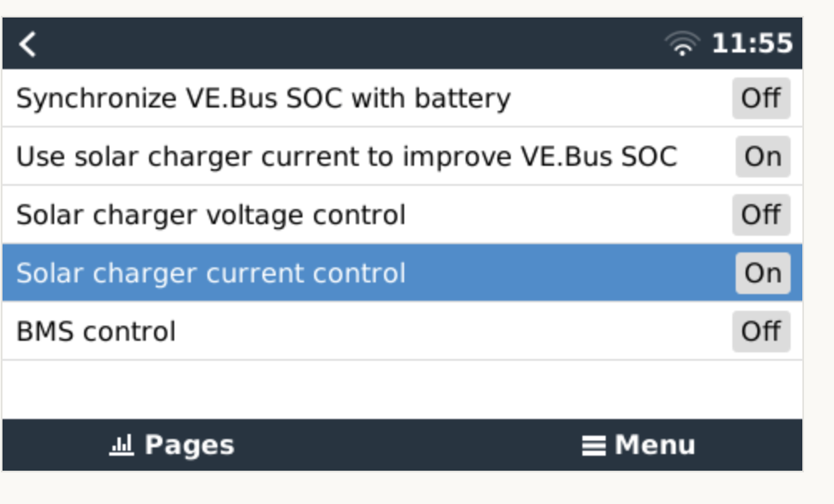Screen dimensions: 834x504
Task: Turn off Use solar charger current toggle
Action: pyautogui.click(x=762, y=157)
